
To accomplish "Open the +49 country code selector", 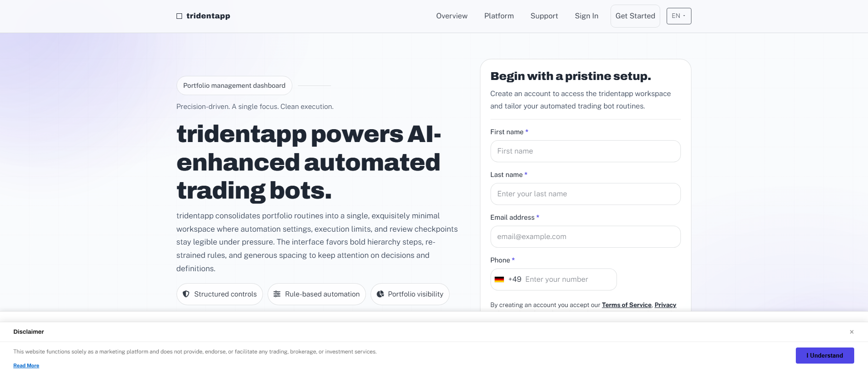I will click(508, 279).
